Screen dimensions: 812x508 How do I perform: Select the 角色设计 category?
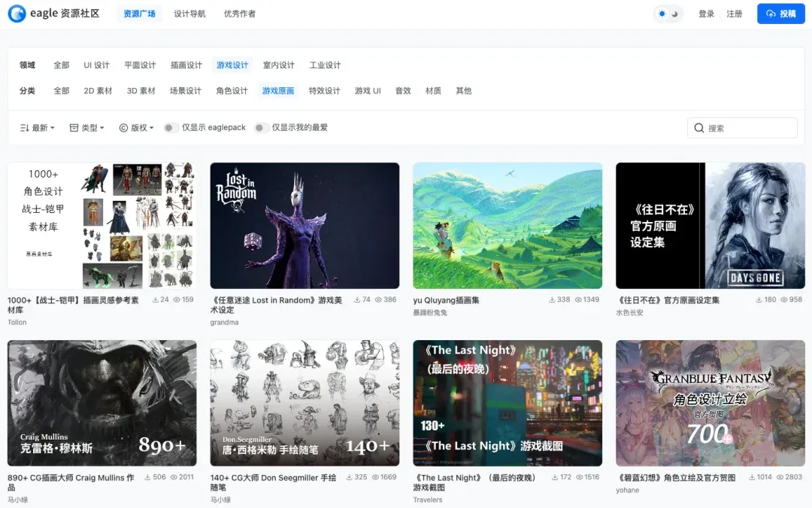coord(232,91)
